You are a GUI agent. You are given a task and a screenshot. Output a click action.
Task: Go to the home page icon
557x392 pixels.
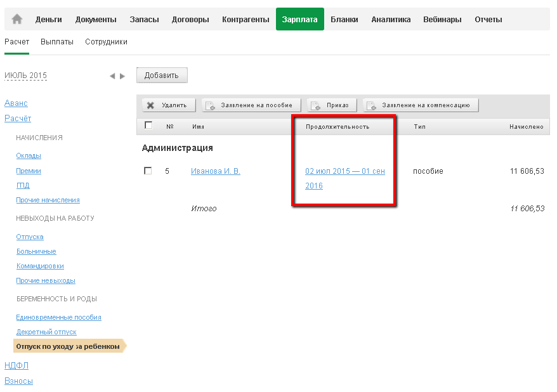pyautogui.click(x=16, y=19)
